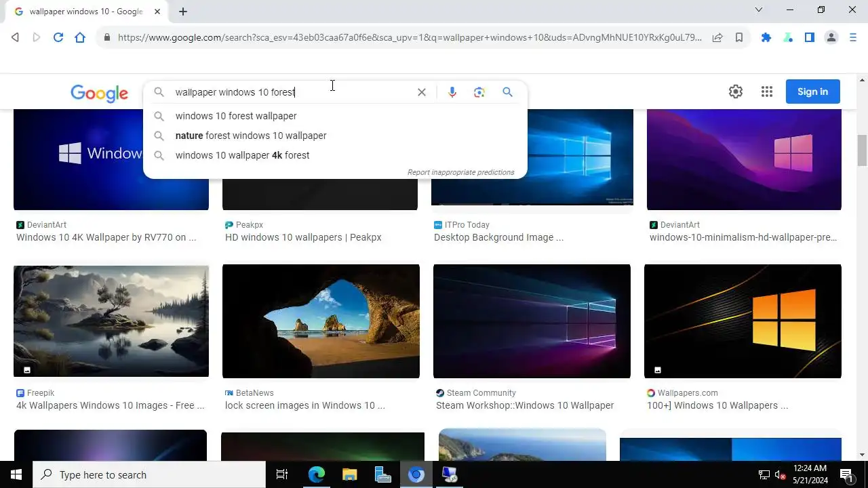This screenshot has width=868, height=488.
Task: Click the Google logo
Action: [99, 94]
